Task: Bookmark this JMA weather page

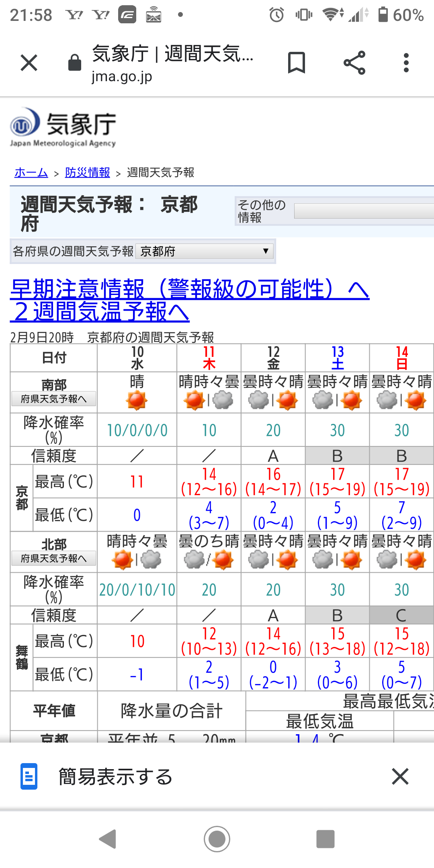Action: point(297,63)
